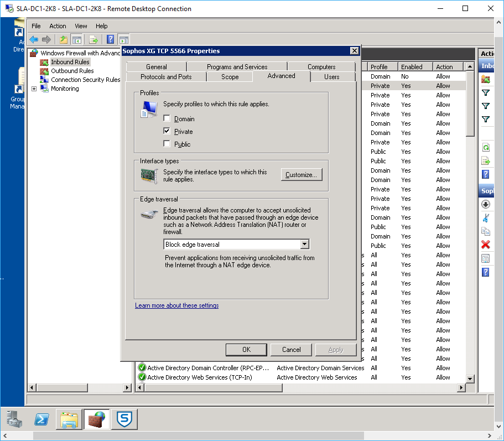
Task: Click the Export List icon in the toolbar
Action: (x=93, y=39)
